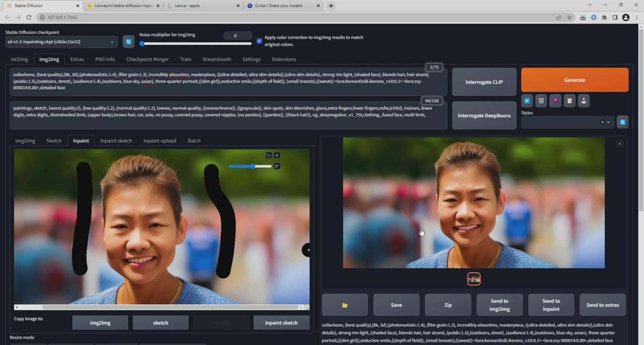Clear the prompt with the trashcan icon
The height and width of the screenshot is (345, 644).
tap(541, 101)
